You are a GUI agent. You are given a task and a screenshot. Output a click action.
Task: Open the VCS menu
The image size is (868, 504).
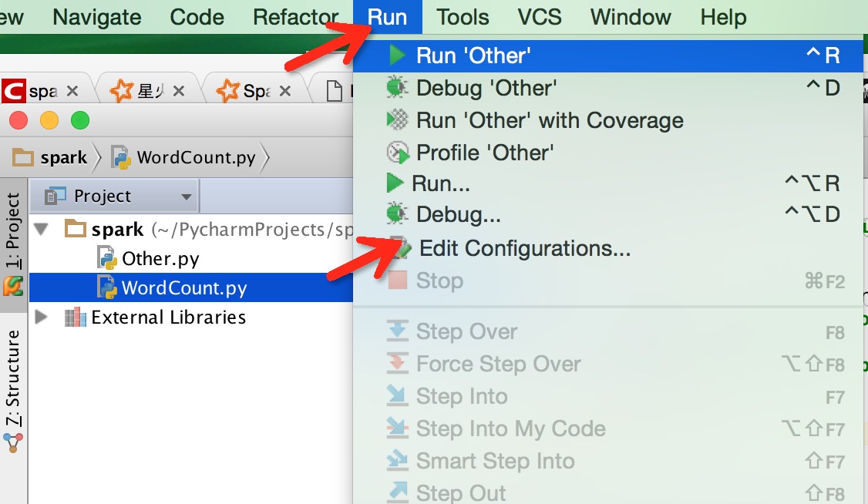tap(539, 17)
